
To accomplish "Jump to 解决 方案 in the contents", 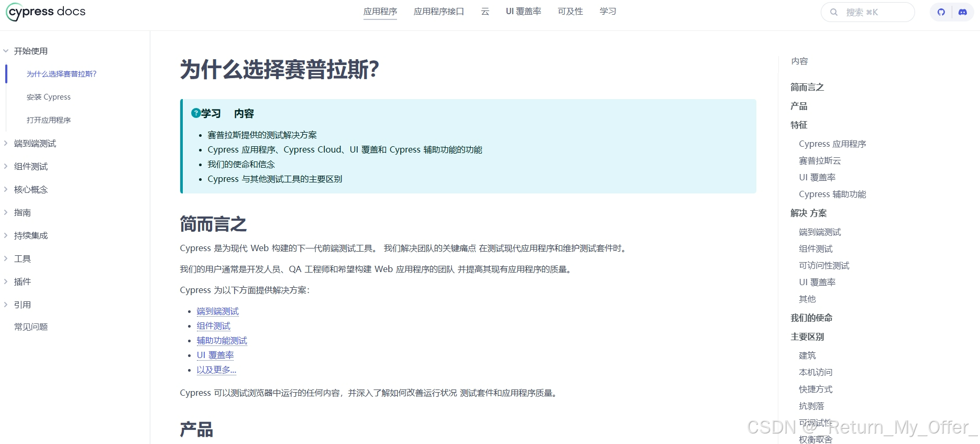I will (x=808, y=213).
